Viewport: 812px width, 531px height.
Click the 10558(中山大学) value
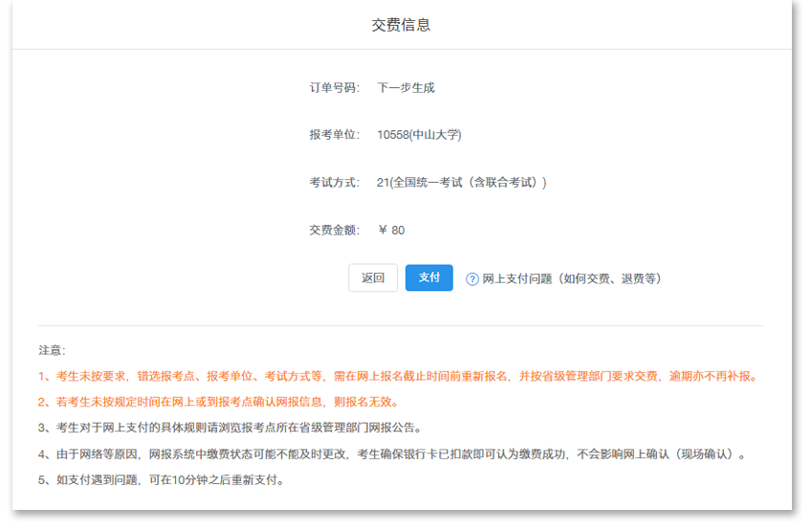419,135
